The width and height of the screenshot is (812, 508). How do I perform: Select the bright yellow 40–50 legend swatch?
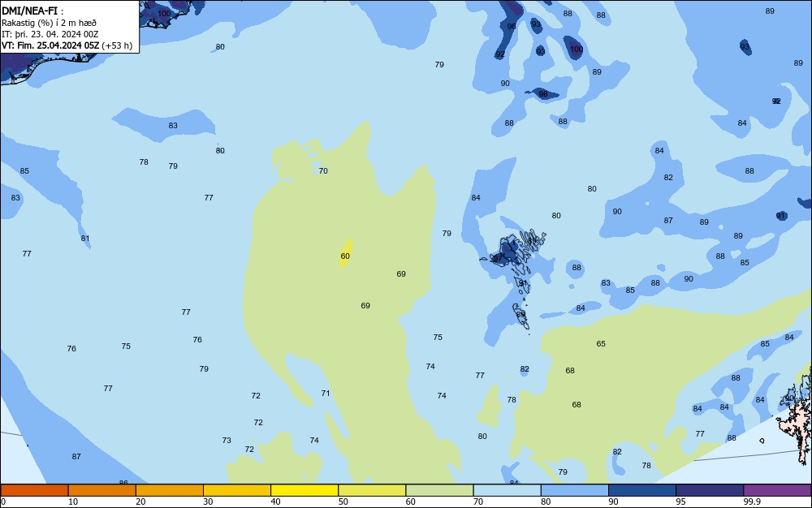[x=304, y=490]
